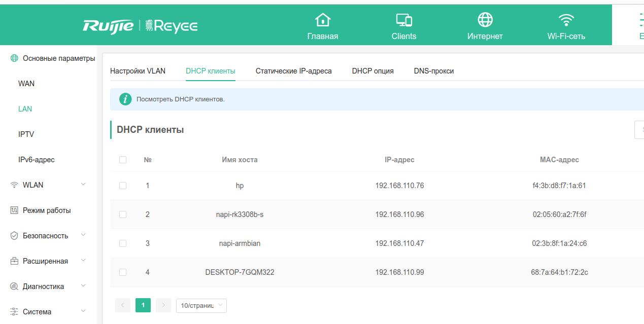Click the next page arrow
The image size is (644, 324).
coord(163,305)
